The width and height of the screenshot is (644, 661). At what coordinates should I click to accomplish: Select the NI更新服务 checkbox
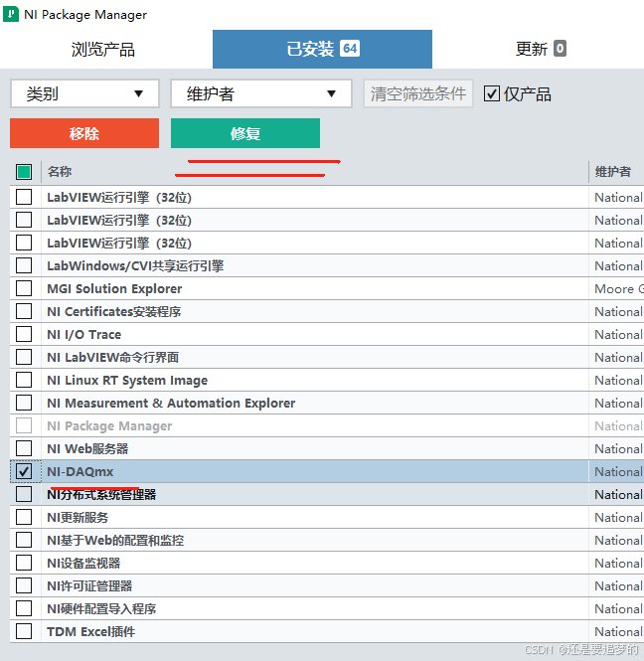[24, 517]
